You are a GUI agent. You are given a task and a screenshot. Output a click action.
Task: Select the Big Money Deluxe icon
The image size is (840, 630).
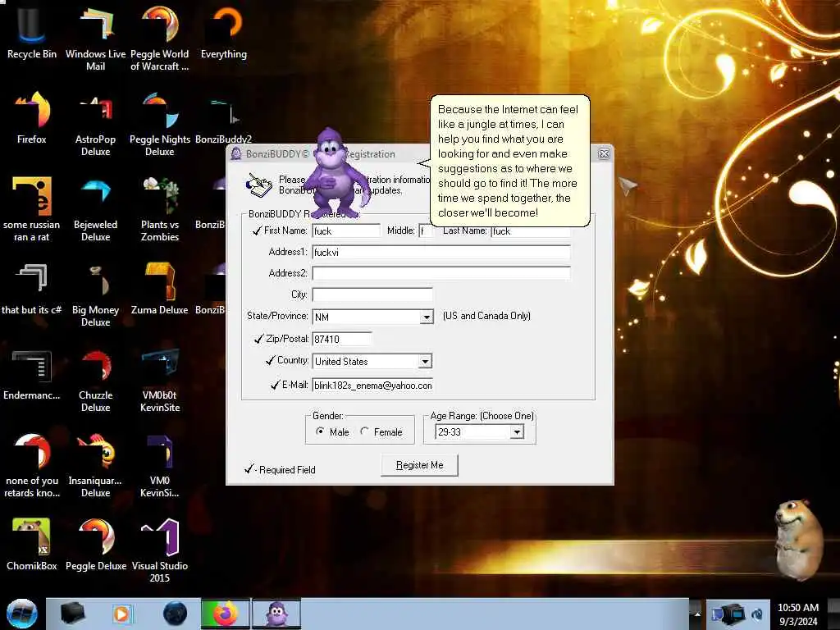(x=95, y=294)
